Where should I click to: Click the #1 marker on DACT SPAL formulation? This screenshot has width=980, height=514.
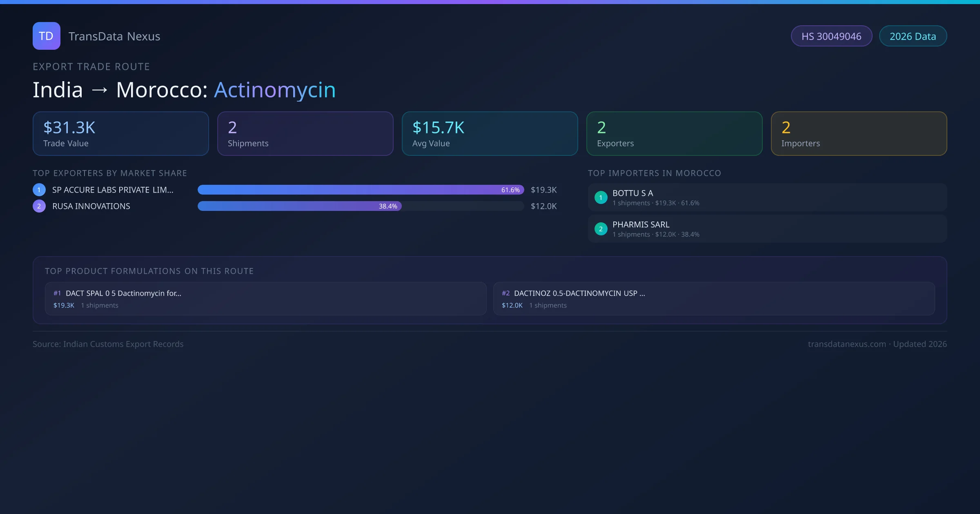(x=57, y=293)
